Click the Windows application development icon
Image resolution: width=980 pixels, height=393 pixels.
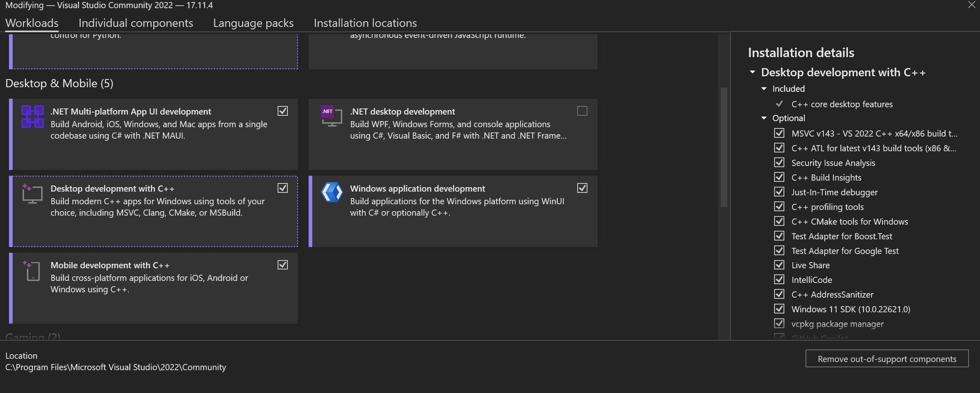pos(332,192)
